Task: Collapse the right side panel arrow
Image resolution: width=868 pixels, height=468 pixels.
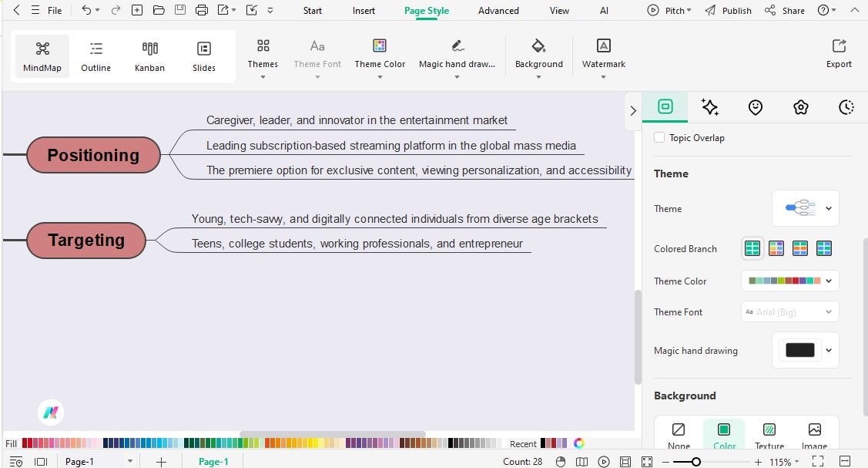Action: point(633,111)
